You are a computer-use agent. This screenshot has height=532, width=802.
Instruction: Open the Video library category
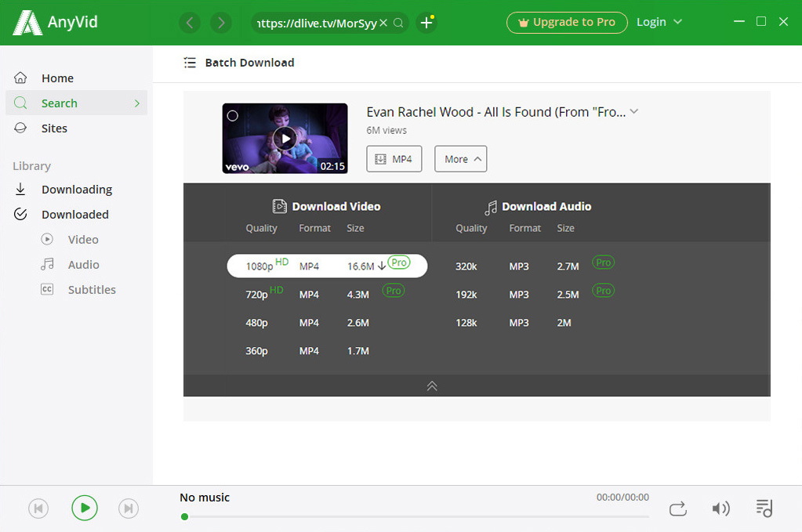pos(83,239)
